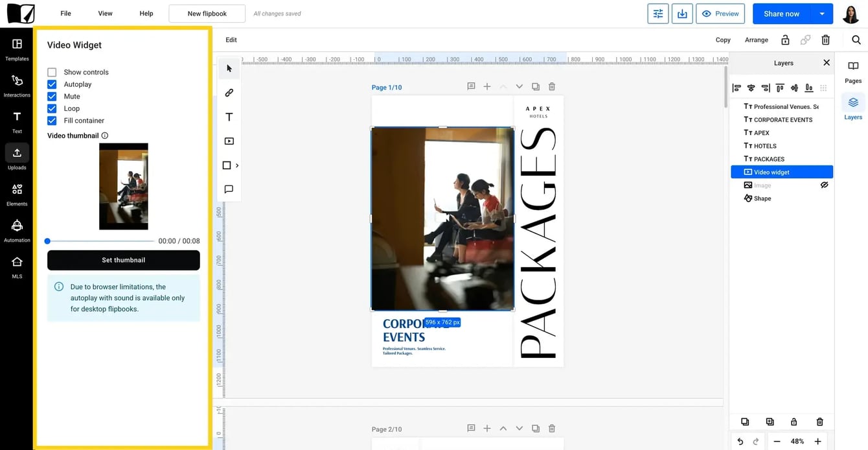Show the hidden Image layer

click(x=824, y=185)
